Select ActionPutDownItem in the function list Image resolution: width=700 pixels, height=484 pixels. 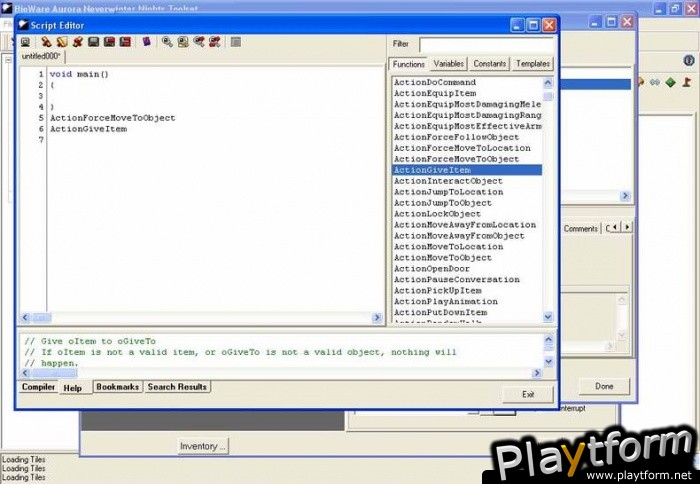(467, 312)
